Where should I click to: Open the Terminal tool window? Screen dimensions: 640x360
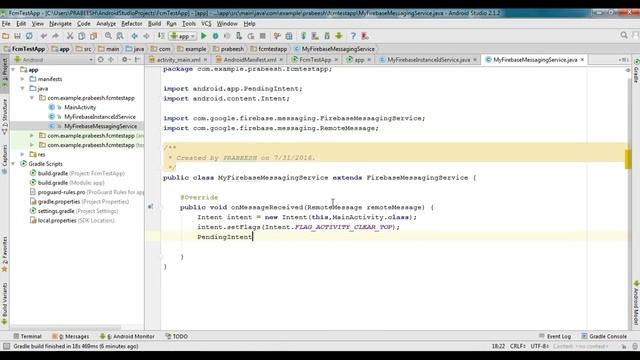27,336
